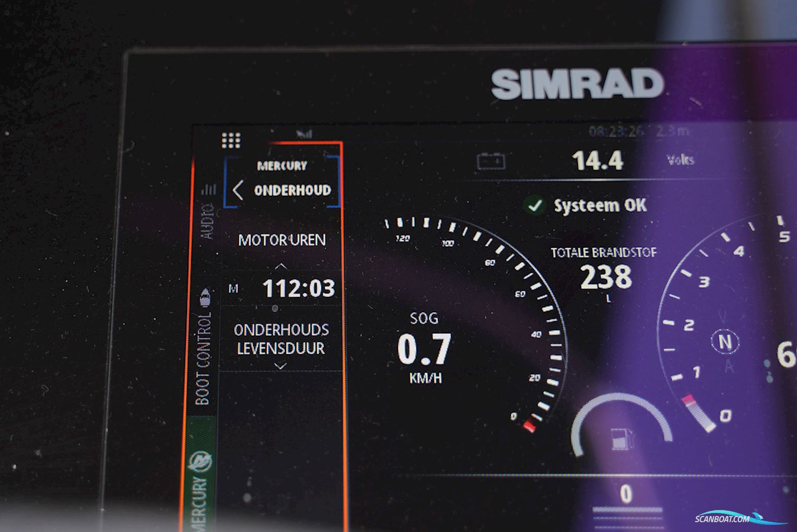Click the SOG 0.7 KM/H speed readout
This screenshot has height=532, width=797.
coord(424,349)
